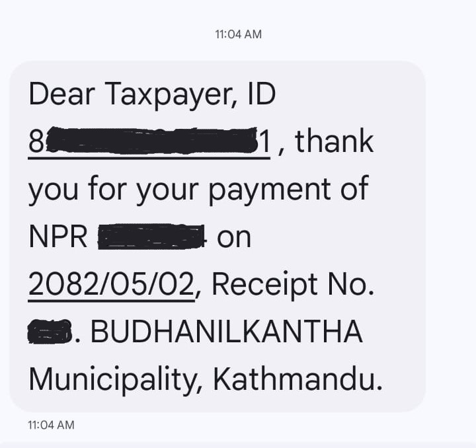Click the word "Dear" starting the message
Screen dimensions: 476x448
[x=62, y=94]
